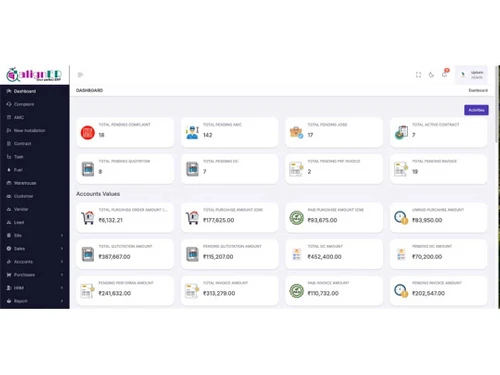Viewport: 500px width, 375px height.
Task: Expand the Purchases menu chevron
Action: (62, 275)
